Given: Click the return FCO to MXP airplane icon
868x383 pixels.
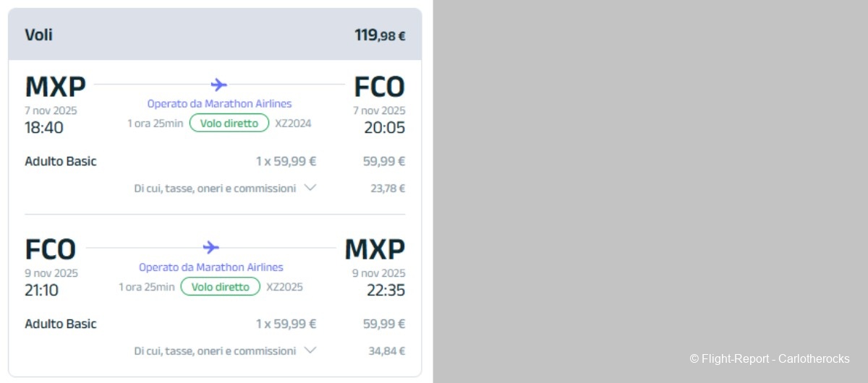Looking at the screenshot, I should tap(210, 247).
